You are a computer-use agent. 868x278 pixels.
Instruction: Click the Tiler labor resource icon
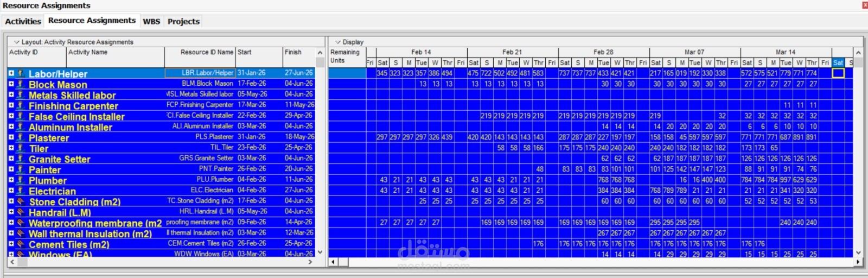point(21,148)
